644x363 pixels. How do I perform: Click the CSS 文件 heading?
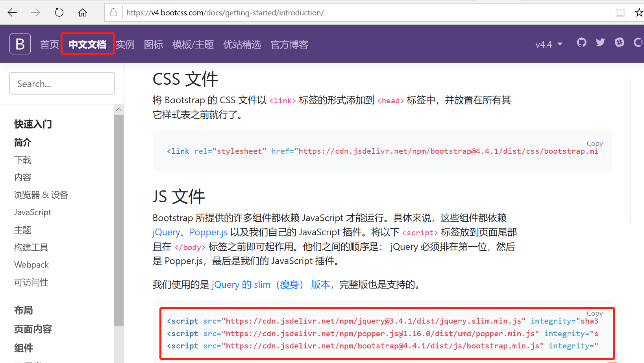pyautogui.click(x=185, y=79)
